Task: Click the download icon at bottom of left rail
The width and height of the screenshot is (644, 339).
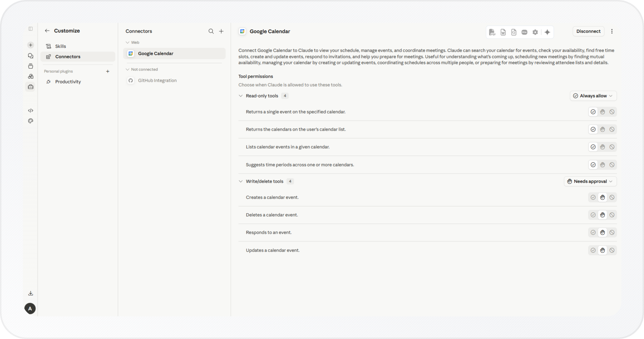Action: click(x=30, y=293)
